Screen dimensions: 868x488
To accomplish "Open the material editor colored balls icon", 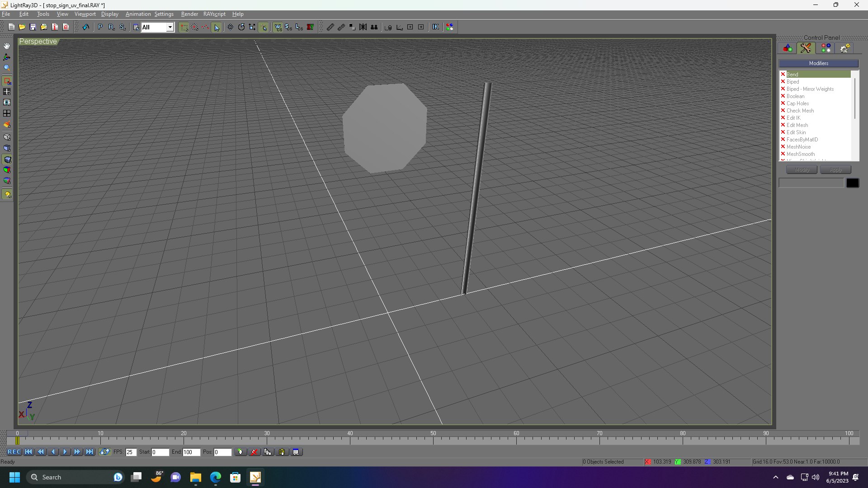I will [x=450, y=27].
